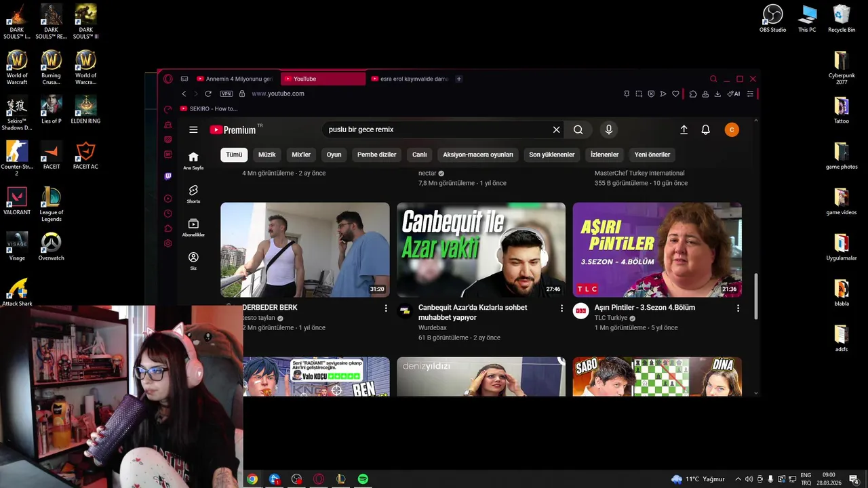
Task: Click the YouTube search magnifier button
Action: 578,129
